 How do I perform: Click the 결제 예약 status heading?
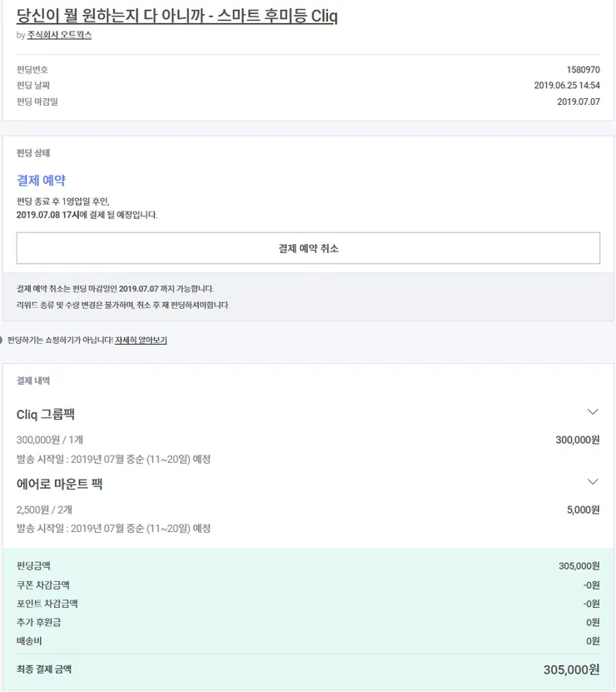[41, 180]
